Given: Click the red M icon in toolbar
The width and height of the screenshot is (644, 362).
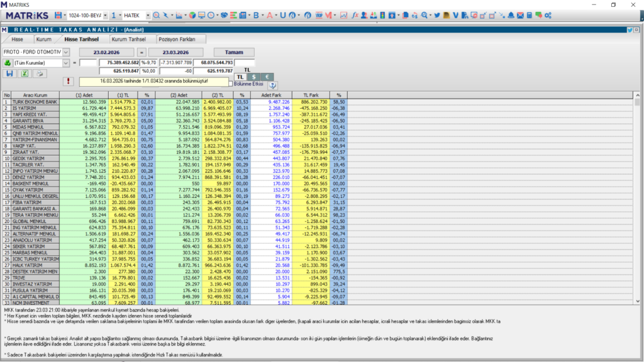Looking at the screenshot, I should [328, 15].
